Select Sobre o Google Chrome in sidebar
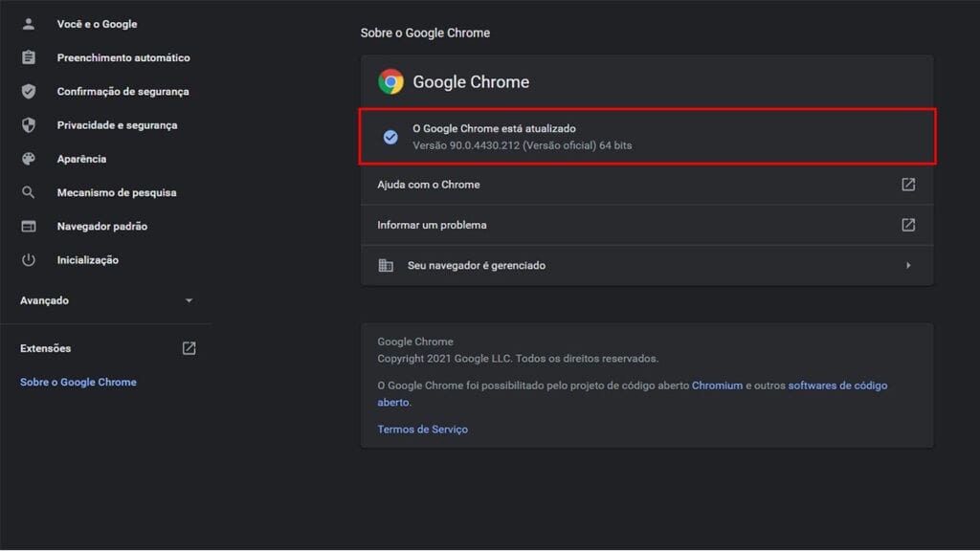This screenshot has height=551, width=980. pyautogui.click(x=78, y=382)
